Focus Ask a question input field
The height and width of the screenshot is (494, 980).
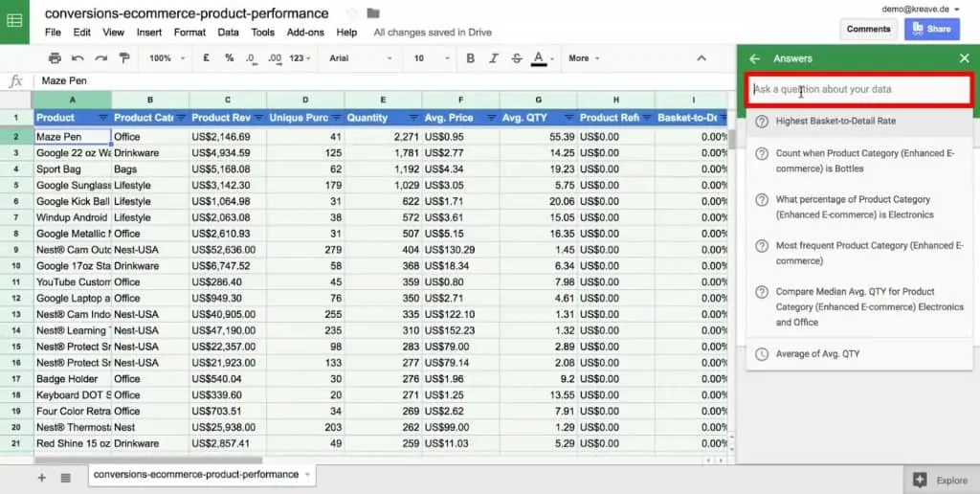point(859,89)
